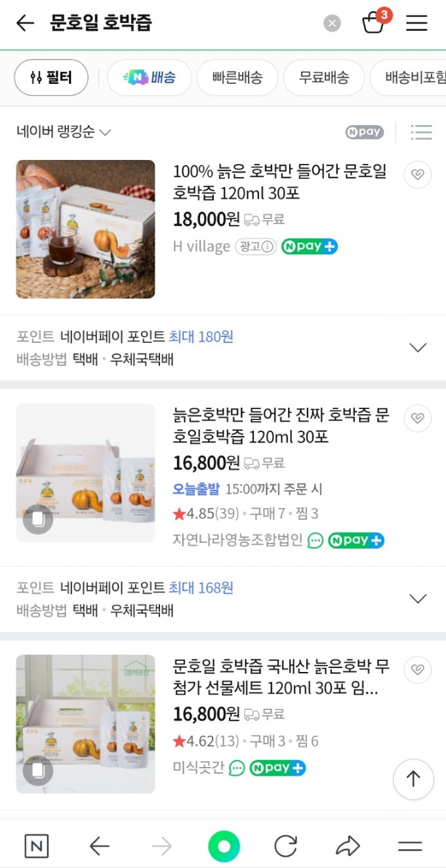Image resolution: width=446 pixels, height=868 pixels.
Task: Open the shopping cart with 3 items
Action: point(374,22)
